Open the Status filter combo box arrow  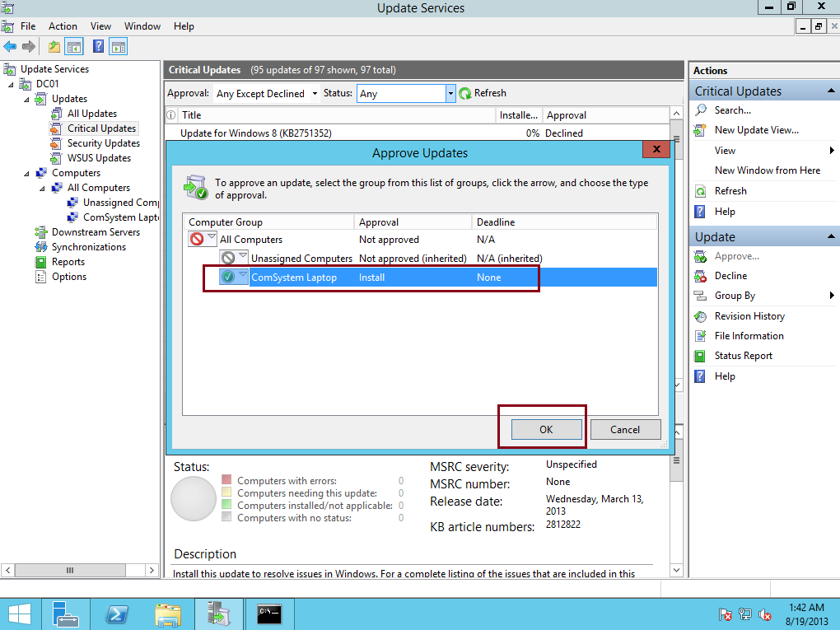[x=450, y=94]
